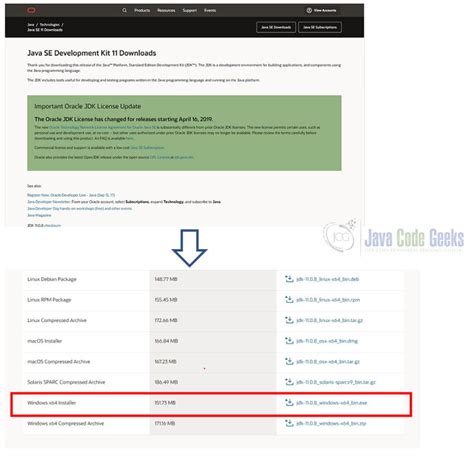474x464 pixels.
Task: Open Register Now Oracle Developer Live link
Action: 71,195
